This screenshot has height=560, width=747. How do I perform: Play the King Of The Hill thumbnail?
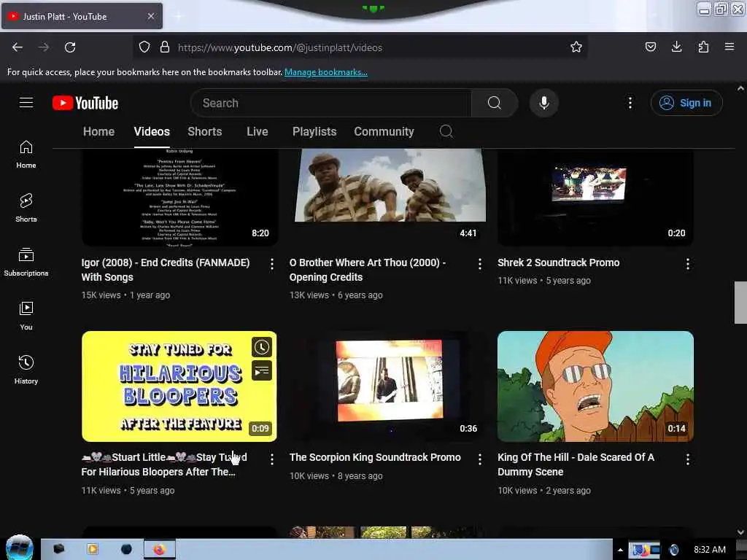click(595, 386)
